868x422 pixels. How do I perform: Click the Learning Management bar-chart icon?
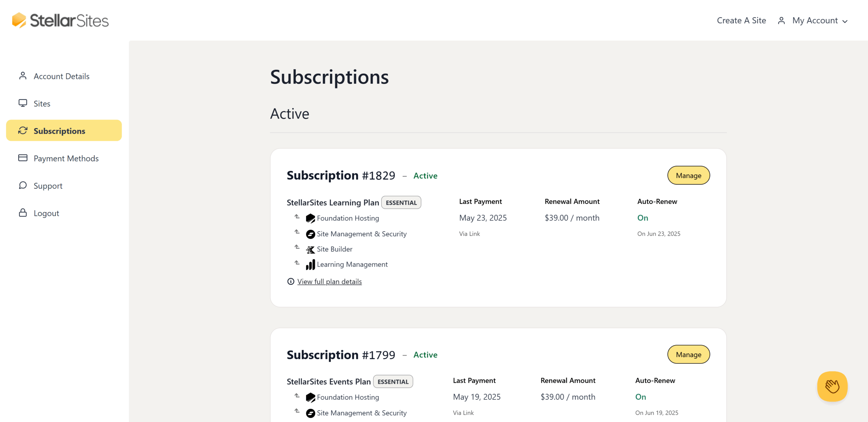tap(311, 264)
